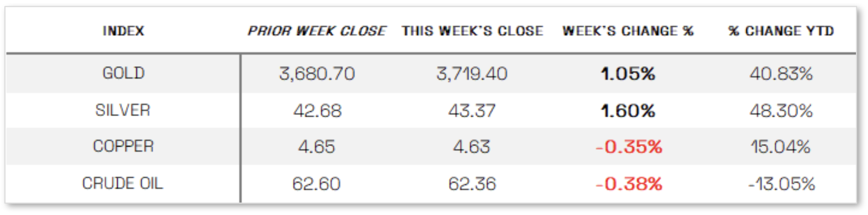Screen dimensions: 868x215
Task: Click the PRIOR WEEK CLOSE header
Action: click(x=317, y=31)
